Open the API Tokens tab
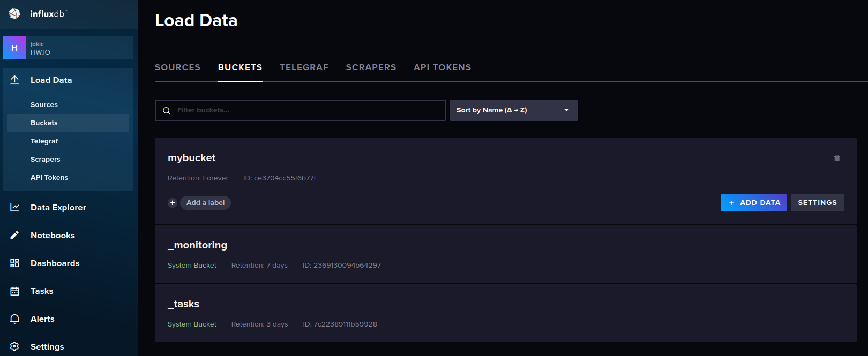 [x=443, y=67]
